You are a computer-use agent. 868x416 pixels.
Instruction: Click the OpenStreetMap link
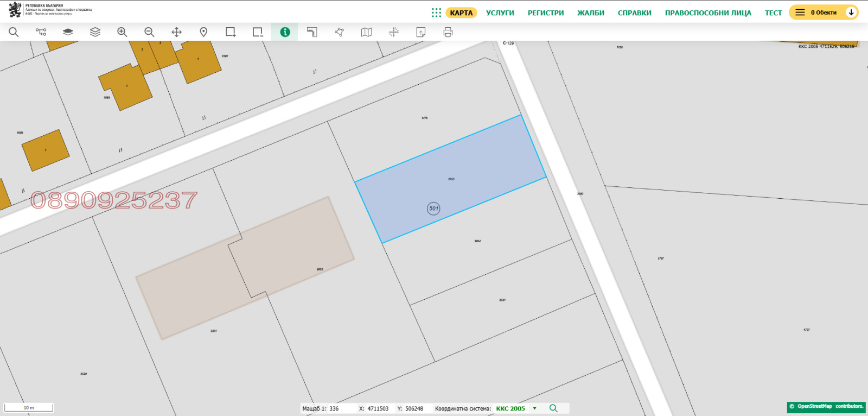814,406
